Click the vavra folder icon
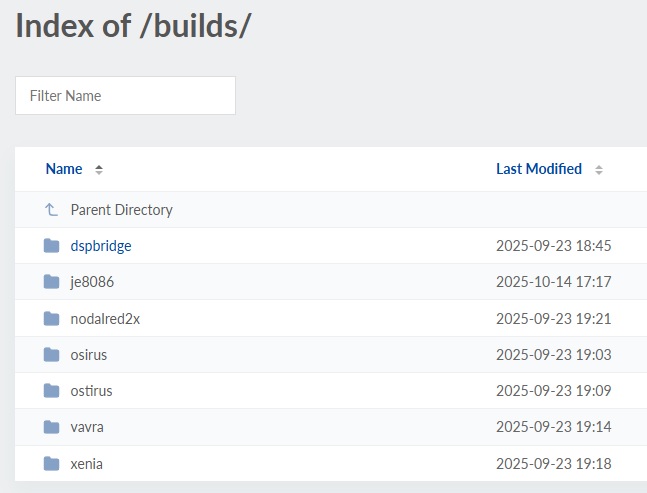This screenshot has width=647, height=493. point(52,427)
